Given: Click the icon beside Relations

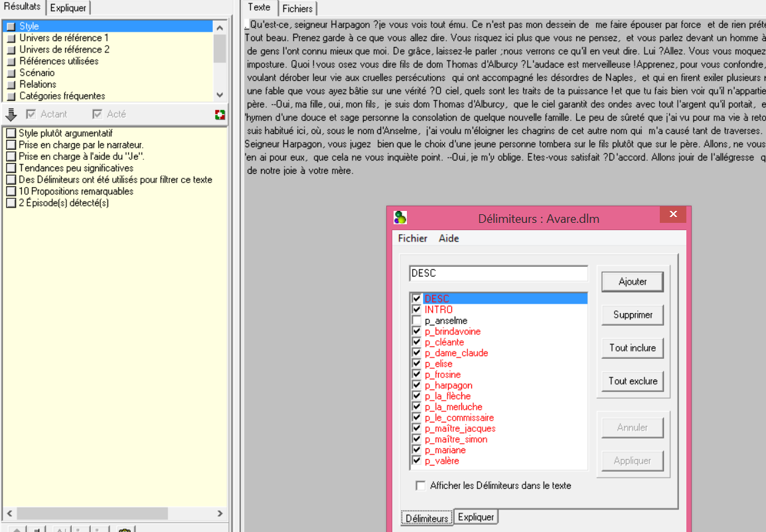Looking at the screenshot, I should tap(11, 85).
